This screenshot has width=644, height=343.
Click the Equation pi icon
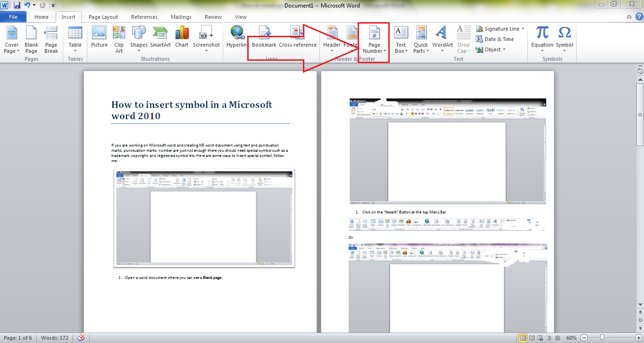point(543,32)
